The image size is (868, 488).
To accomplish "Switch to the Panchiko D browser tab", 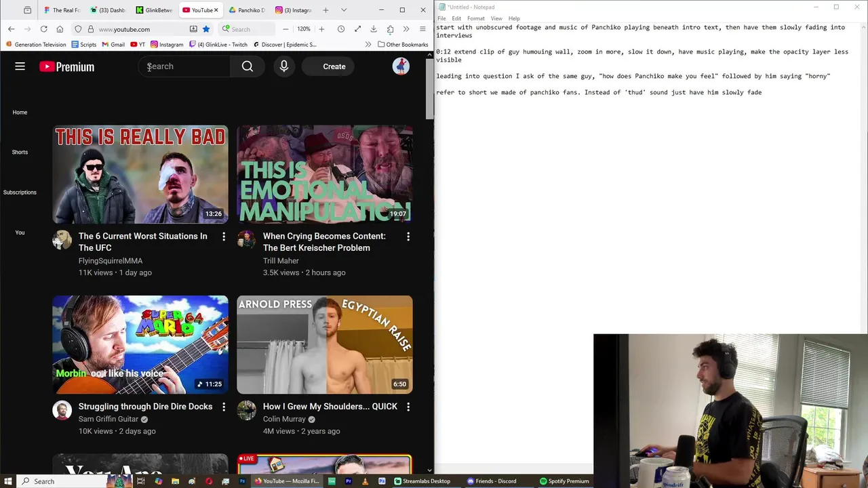I will coord(246,10).
